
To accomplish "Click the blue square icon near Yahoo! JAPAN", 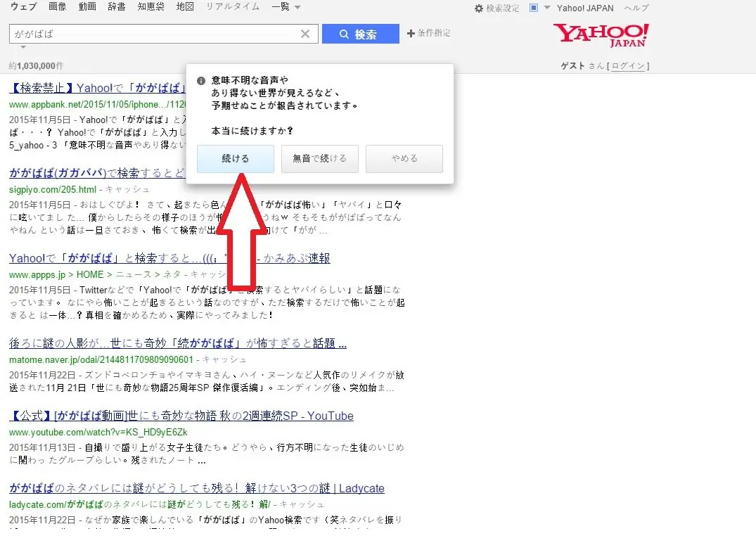I will tap(534, 8).
